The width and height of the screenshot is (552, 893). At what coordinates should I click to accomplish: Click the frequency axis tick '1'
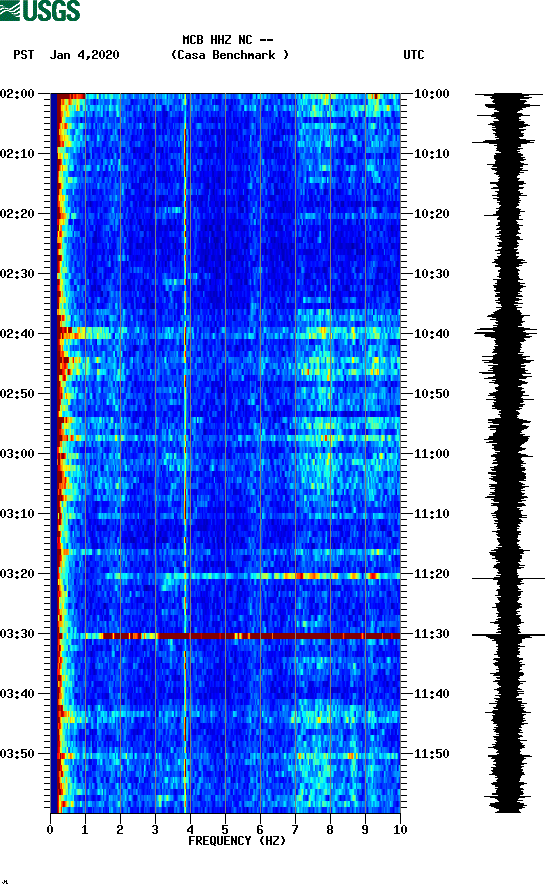pos(85,830)
